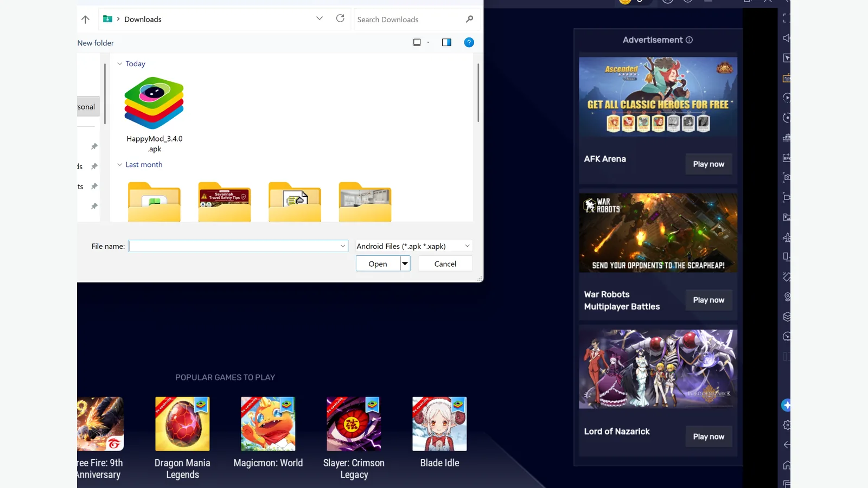The height and width of the screenshot is (488, 868).
Task: Click Play now for Lord of Nazarick
Action: [x=709, y=436]
